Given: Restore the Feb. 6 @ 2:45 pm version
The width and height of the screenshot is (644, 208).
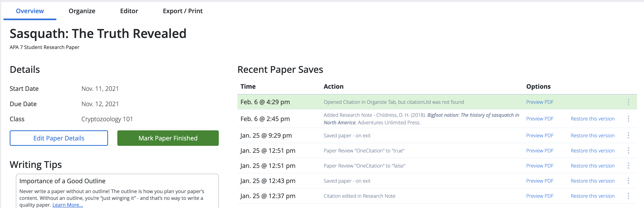Looking at the screenshot, I should coord(592,119).
